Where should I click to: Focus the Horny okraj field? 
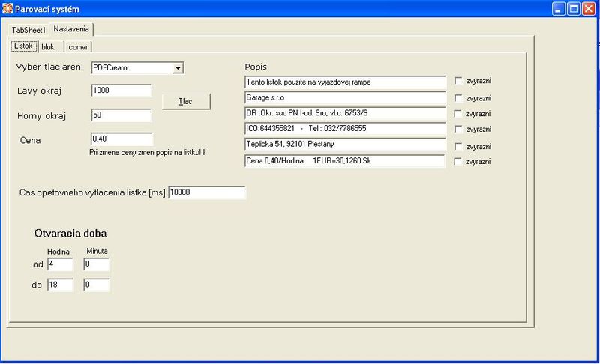[121, 115]
